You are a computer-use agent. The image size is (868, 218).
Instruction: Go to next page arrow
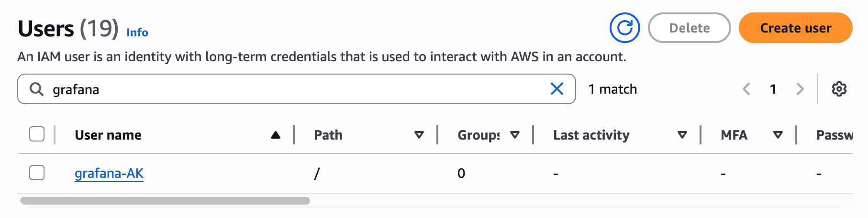800,89
